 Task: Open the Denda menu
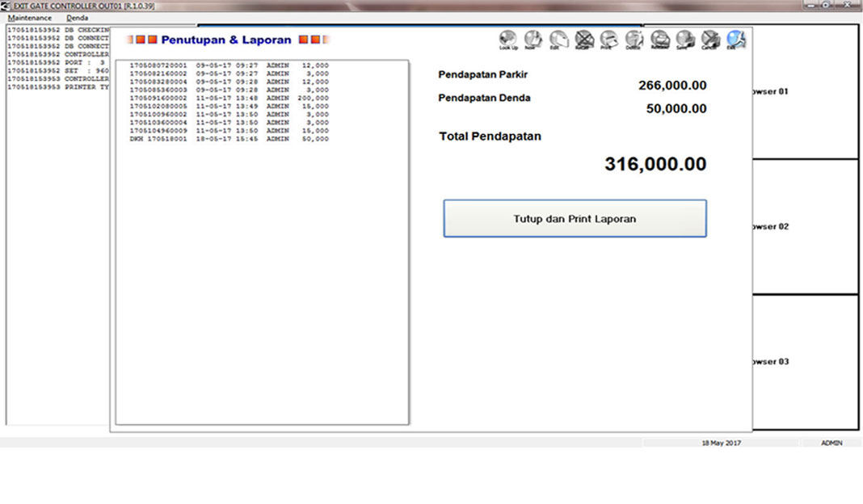[78, 18]
